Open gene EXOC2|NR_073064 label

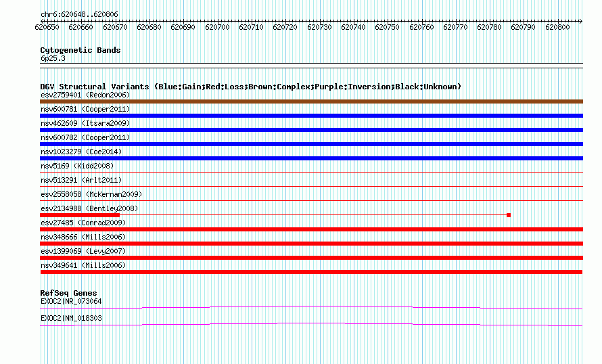pos(71,301)
